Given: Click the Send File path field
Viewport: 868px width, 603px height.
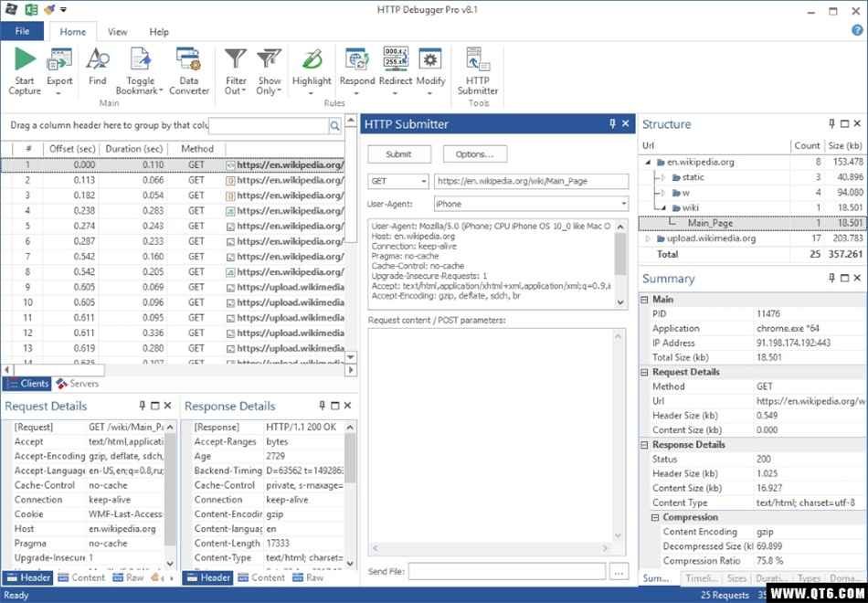Looking at the screenshot, I should coord(507,571).
